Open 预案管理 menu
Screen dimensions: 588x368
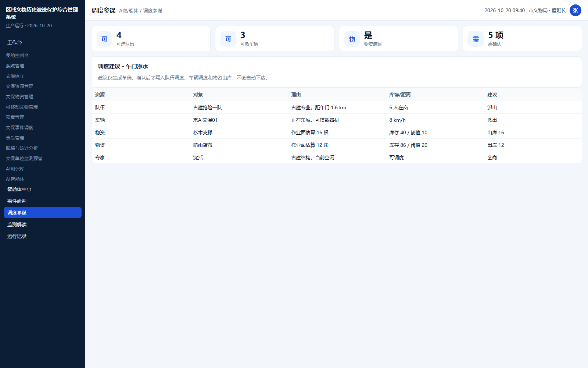click(15, 117)
